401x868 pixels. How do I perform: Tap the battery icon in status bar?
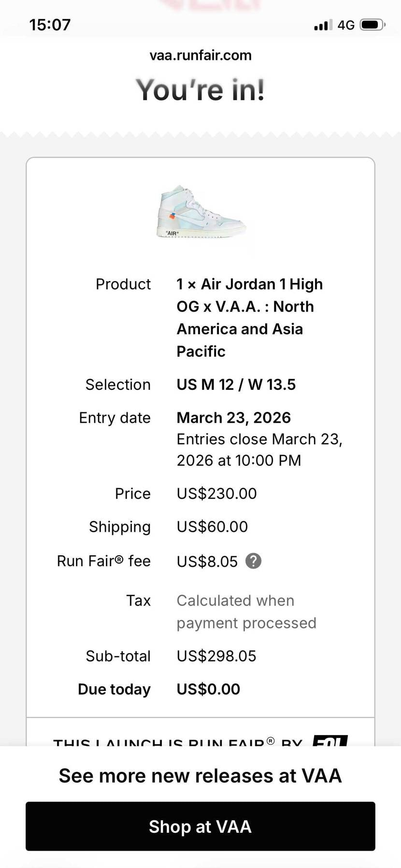click(372, 25)
